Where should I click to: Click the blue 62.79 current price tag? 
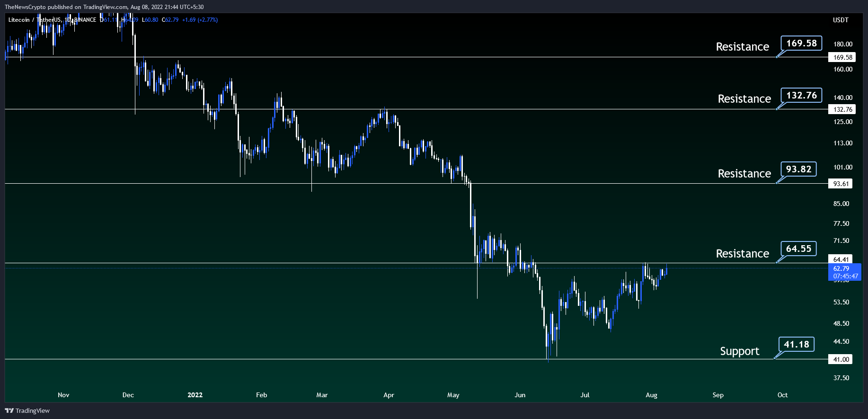tap(845, 272)
